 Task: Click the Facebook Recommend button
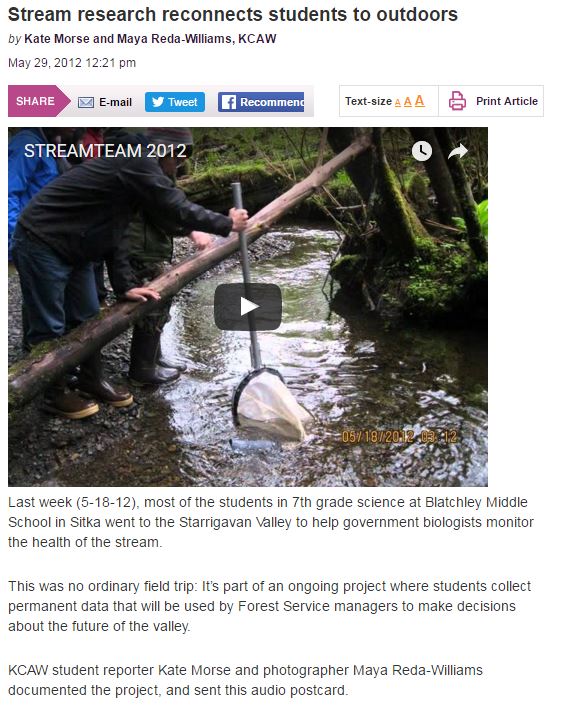tap(261, 102)
